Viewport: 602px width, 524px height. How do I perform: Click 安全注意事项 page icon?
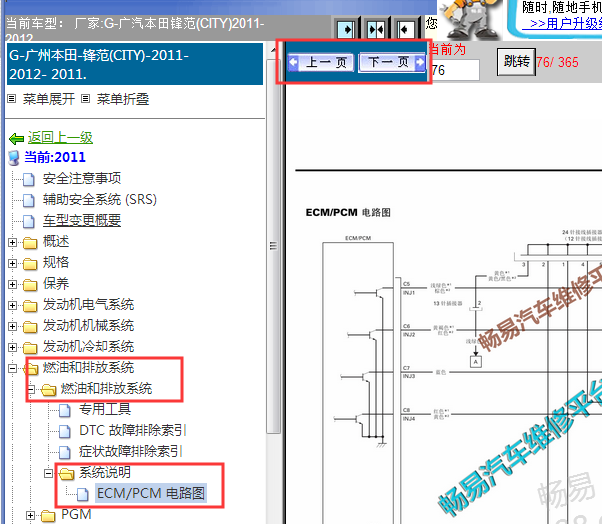tap(29, 179)
